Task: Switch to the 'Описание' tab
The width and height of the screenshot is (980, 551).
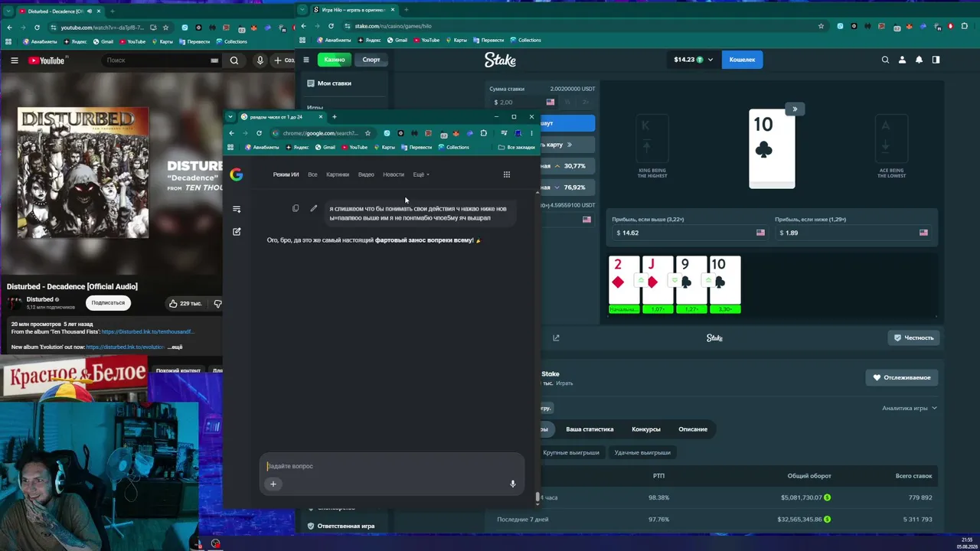Action: pos(693,429)
